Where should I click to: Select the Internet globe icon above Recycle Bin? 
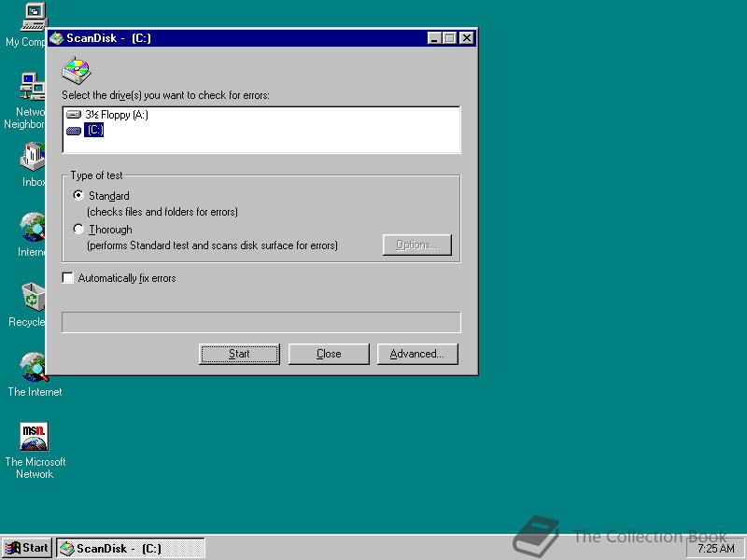coord(33,227)
